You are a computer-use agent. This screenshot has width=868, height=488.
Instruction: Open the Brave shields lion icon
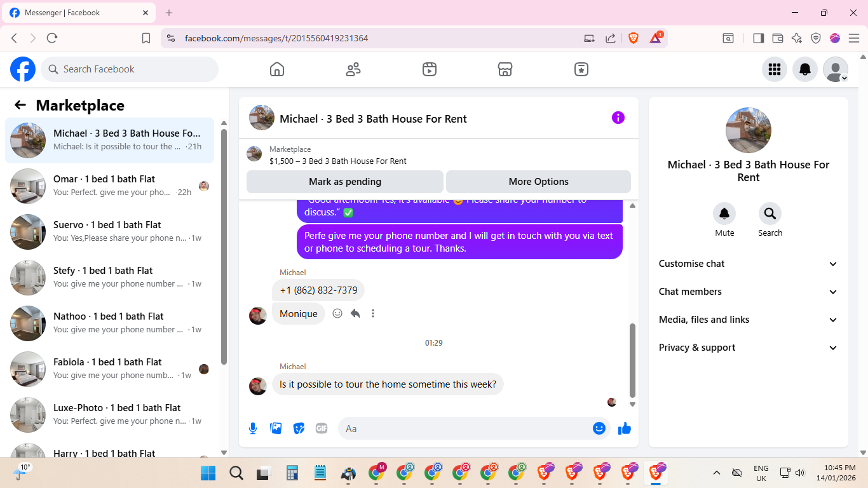pos(634,38)
